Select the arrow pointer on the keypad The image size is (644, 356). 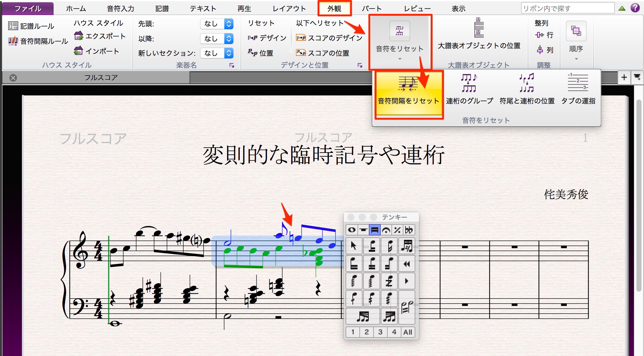tap(354, 246)
